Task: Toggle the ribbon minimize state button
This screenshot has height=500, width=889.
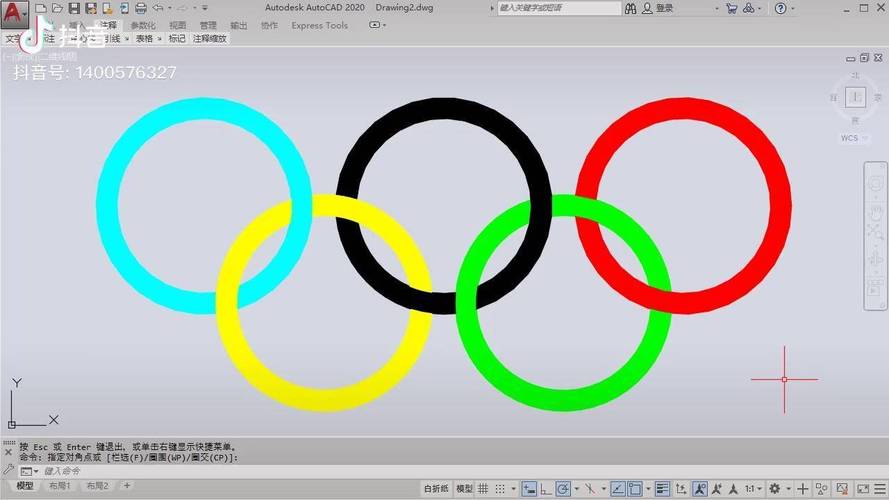Action: click(374, 25)
